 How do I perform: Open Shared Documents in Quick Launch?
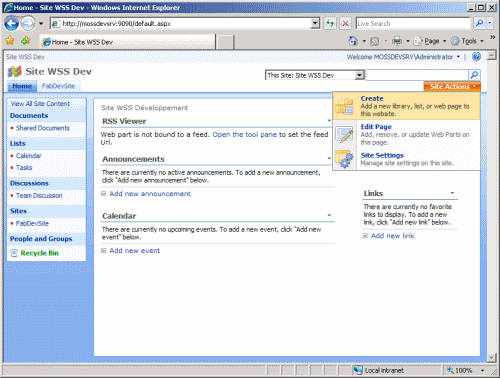(43, 128)
